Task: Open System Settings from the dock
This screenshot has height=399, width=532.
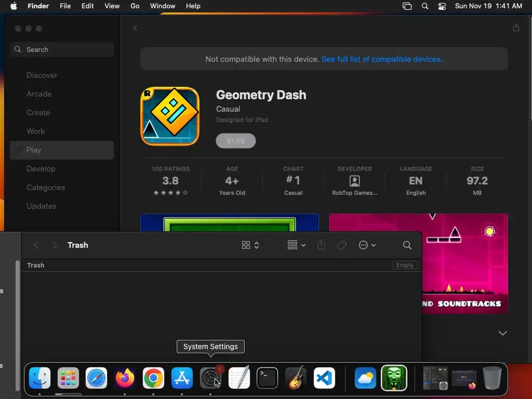Action: pyautogui.click(x=210, y=378)
